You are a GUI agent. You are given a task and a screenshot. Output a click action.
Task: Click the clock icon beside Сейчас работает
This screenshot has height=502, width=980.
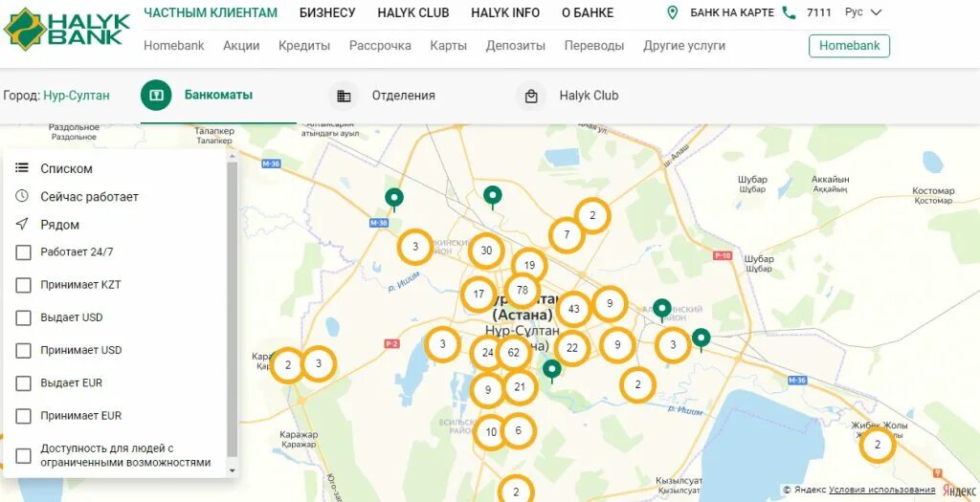click(23, 196)
